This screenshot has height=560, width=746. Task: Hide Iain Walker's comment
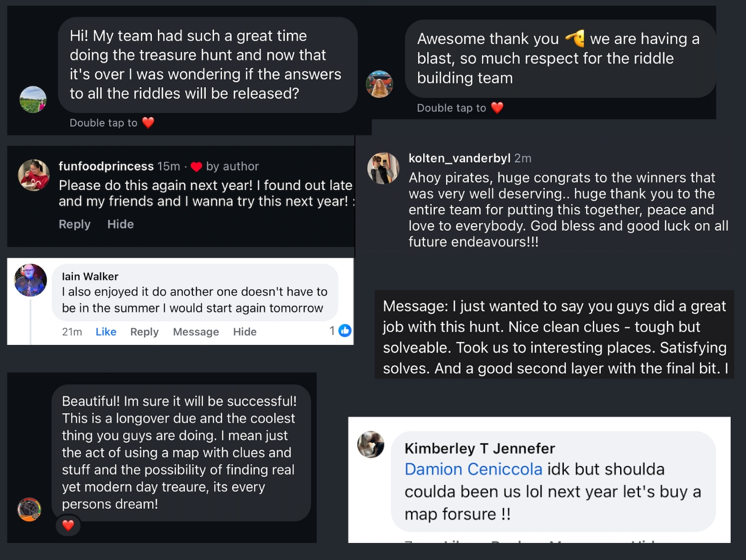pos(245,332)
